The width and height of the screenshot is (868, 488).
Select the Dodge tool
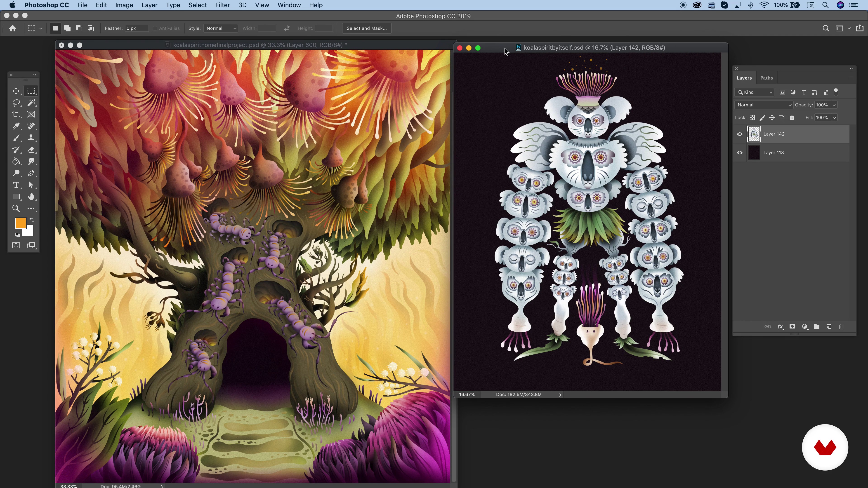coord(16,174)
